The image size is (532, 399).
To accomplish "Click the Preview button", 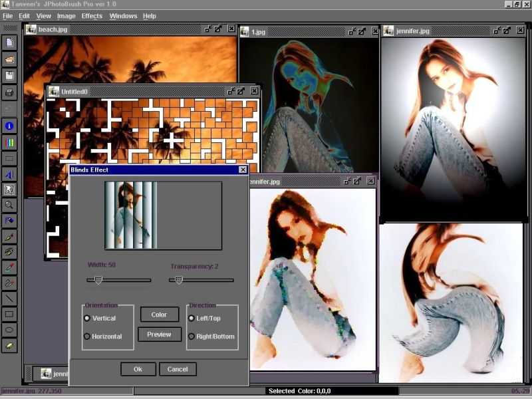I will coord(160,334).
